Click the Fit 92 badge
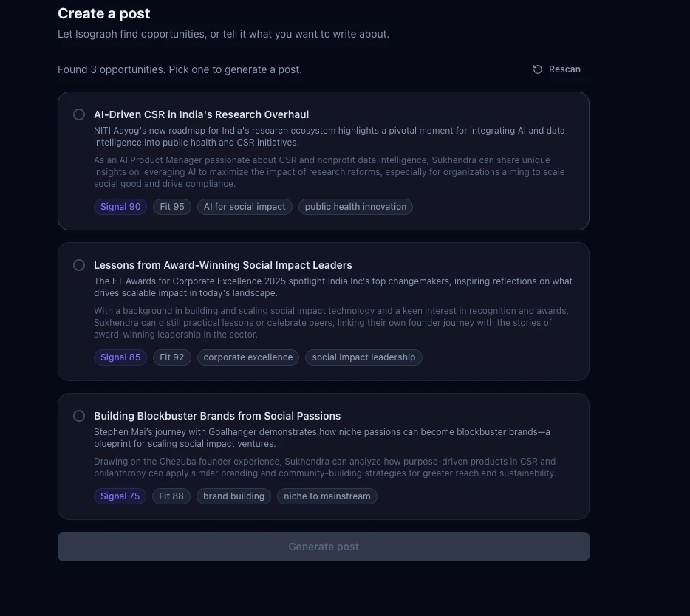 click(x=172, y=357)
